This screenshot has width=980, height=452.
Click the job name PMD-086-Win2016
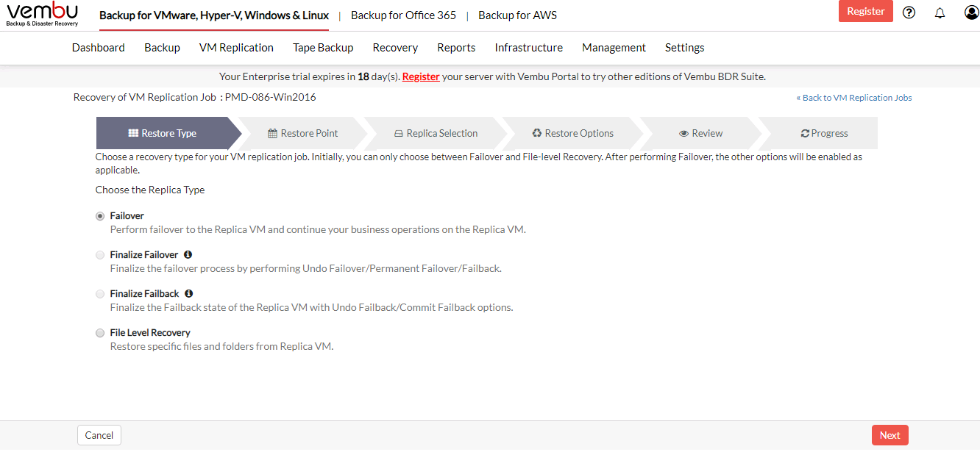(270, 97)
